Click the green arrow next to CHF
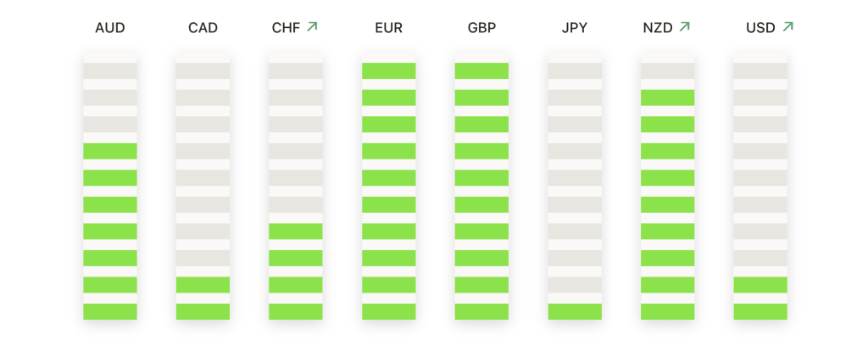This screenshot has width=868, height=346. tap(312, 26)
